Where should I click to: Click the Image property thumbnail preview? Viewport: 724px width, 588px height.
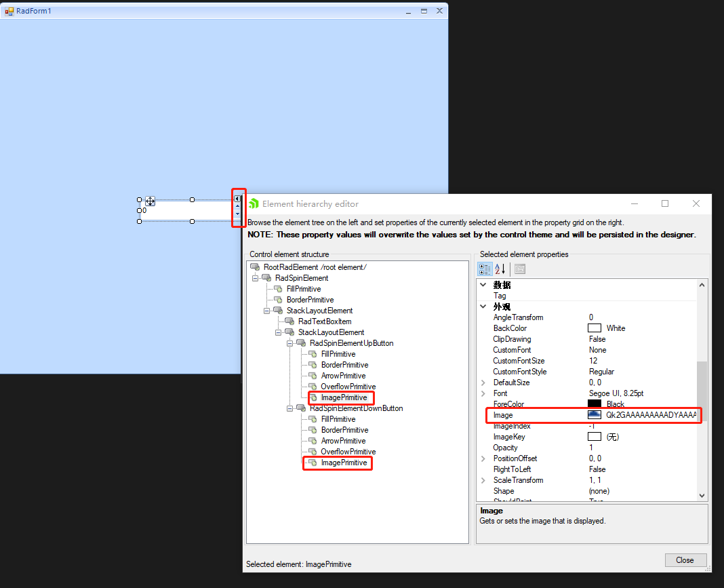(595, 415)
